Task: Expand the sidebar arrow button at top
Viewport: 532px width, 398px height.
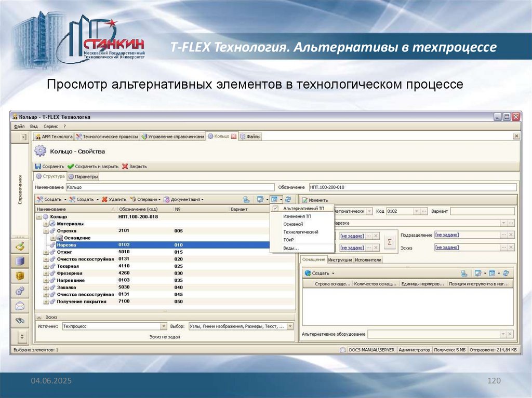Action: (23, 137)
